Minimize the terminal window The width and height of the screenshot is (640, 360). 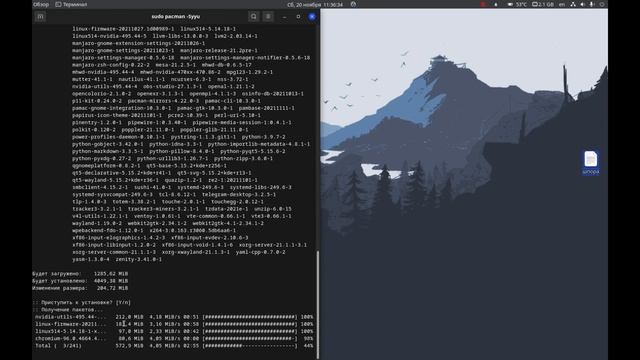[284, 17]
